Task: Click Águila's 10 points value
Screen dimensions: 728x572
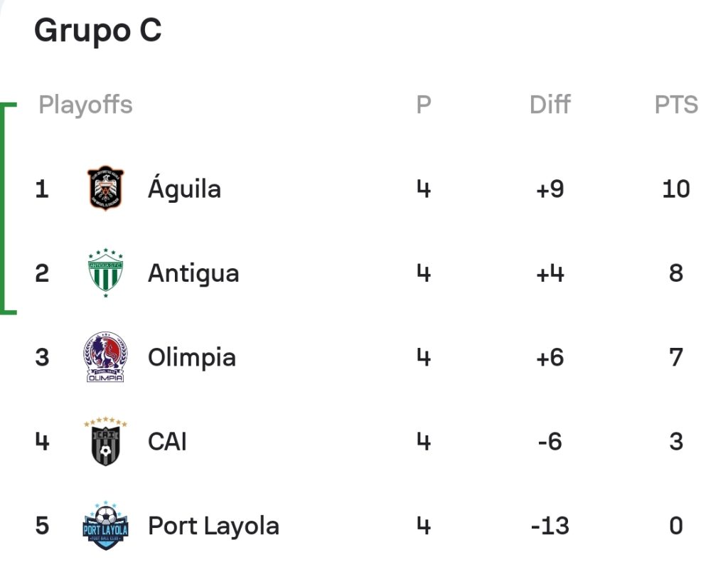Action: coord(676,189)
